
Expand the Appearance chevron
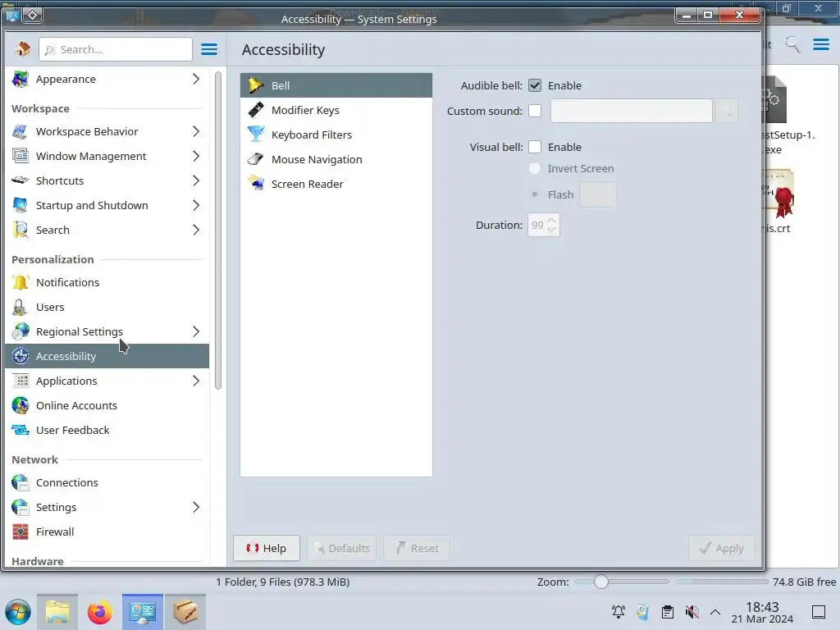[196, 79]
